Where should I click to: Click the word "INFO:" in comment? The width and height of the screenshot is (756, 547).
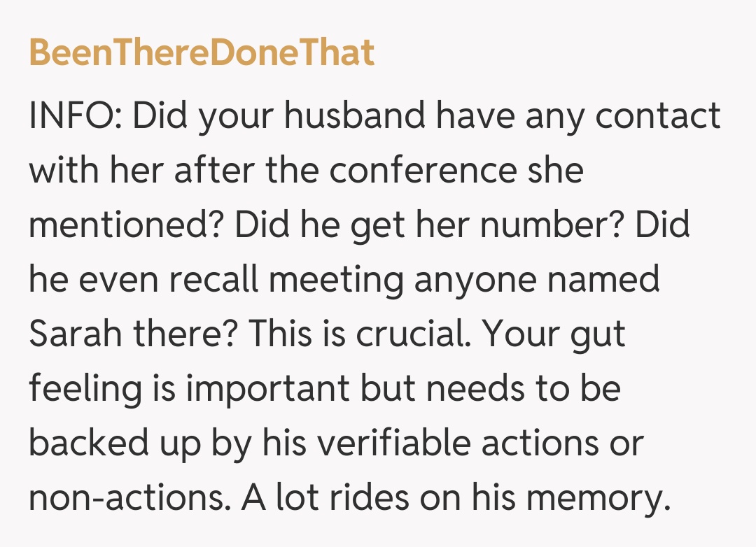coord(74,116)
